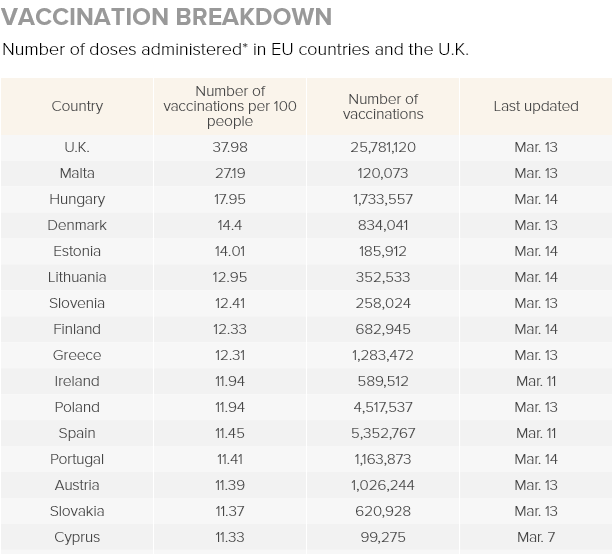Click the 'Number of vaccinations' column header
Viewport: 613px width, 554px height.
(383, 106)
